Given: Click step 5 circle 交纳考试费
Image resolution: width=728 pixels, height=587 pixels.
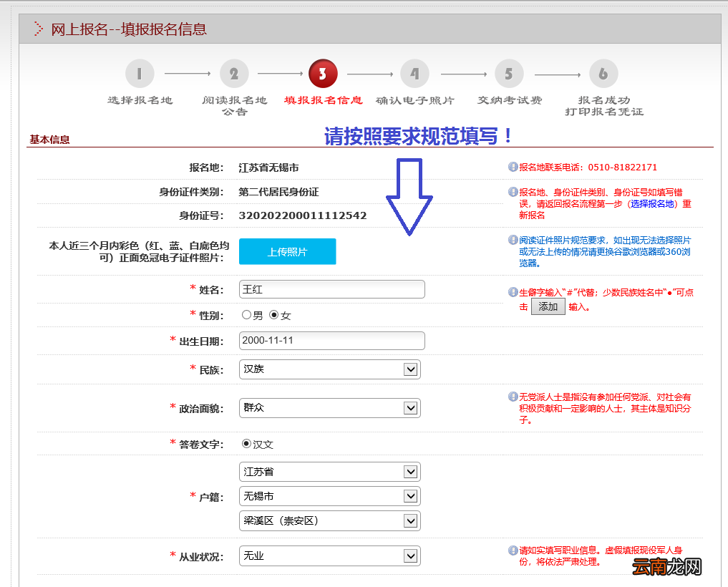Looking at the screenshot, I should click(x=509, y=73).
